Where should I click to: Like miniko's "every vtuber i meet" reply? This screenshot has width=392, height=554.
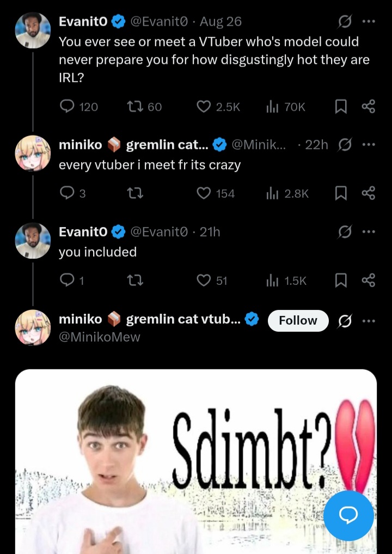coord(204,193)
